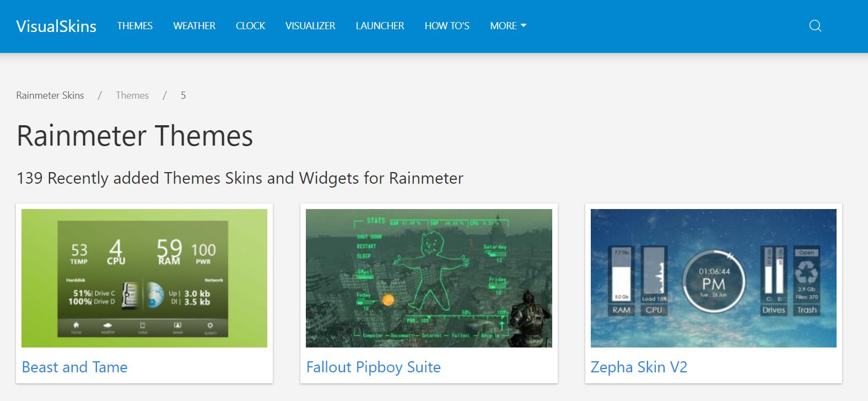
Task: Click the search magnifier icon
Action: (815, 26)
